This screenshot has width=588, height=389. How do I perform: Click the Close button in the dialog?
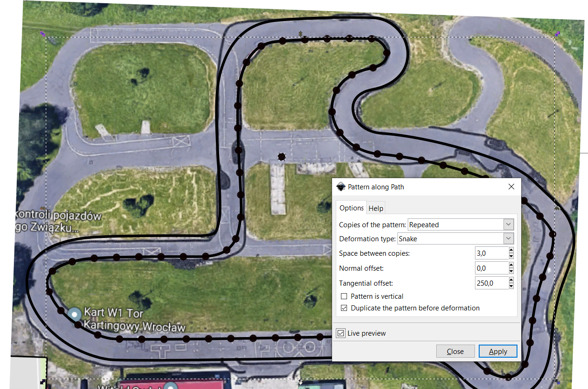click(x=455, y=352)
